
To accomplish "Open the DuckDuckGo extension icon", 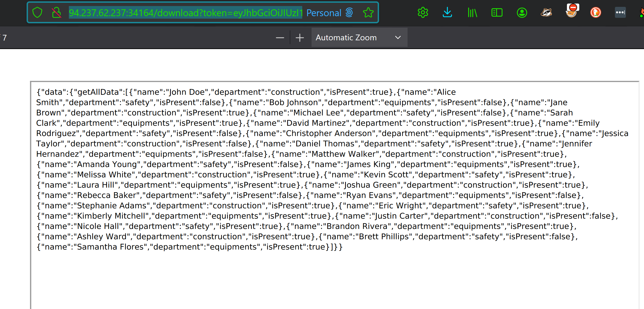I will pyautogui.click(x=596, y=13).
